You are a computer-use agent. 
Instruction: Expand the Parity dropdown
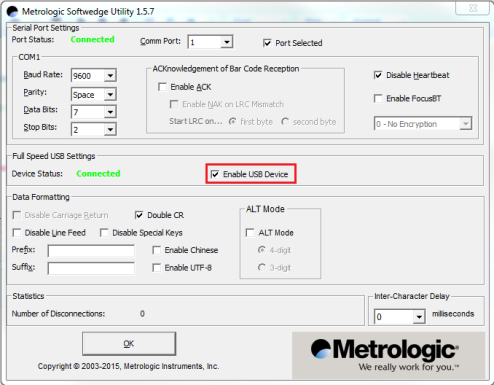pos(110,95)
